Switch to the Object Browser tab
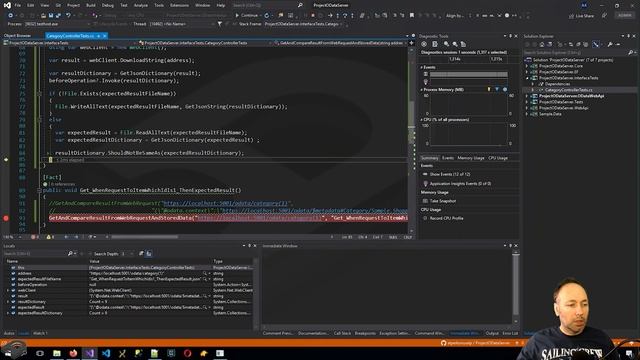This screenshot has height=360, width=640. (18, 36)
